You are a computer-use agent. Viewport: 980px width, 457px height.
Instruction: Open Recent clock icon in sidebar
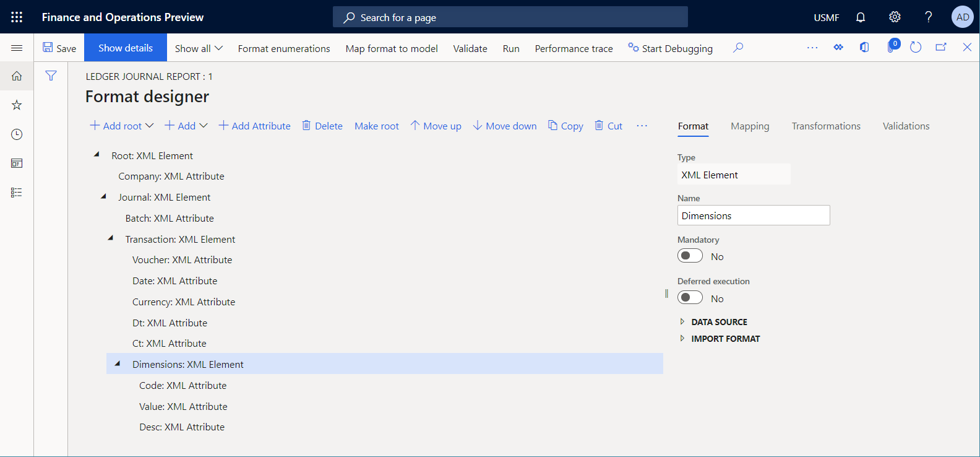tap(17, 134)
